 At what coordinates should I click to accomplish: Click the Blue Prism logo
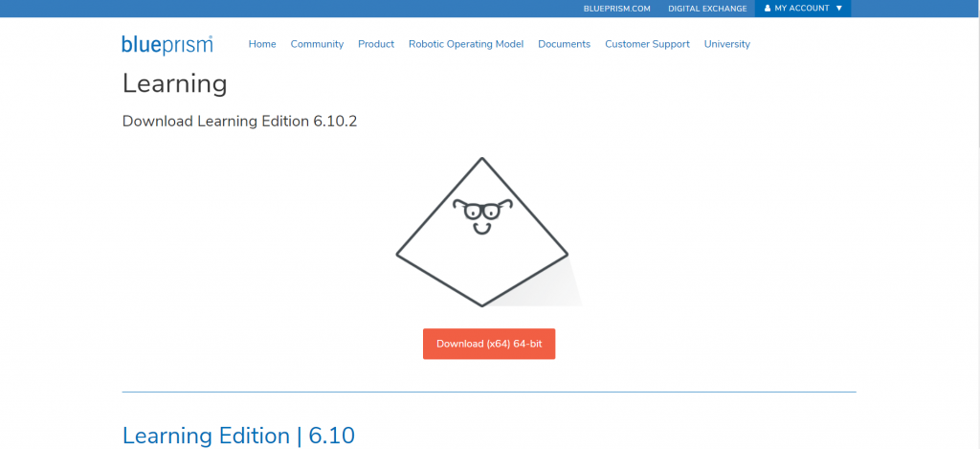(167, 44)
